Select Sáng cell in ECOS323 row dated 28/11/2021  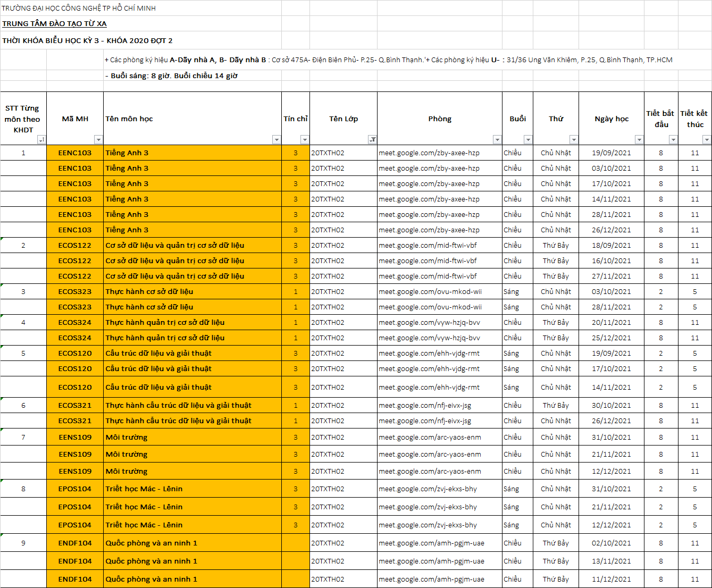pyautogui.click(x=517, y=307)
